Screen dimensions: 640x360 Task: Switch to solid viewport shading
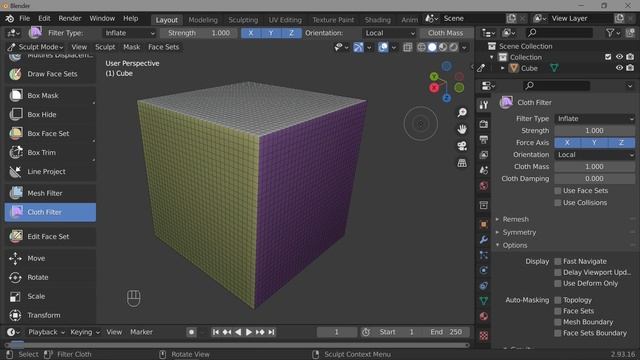tap(432, 47)
